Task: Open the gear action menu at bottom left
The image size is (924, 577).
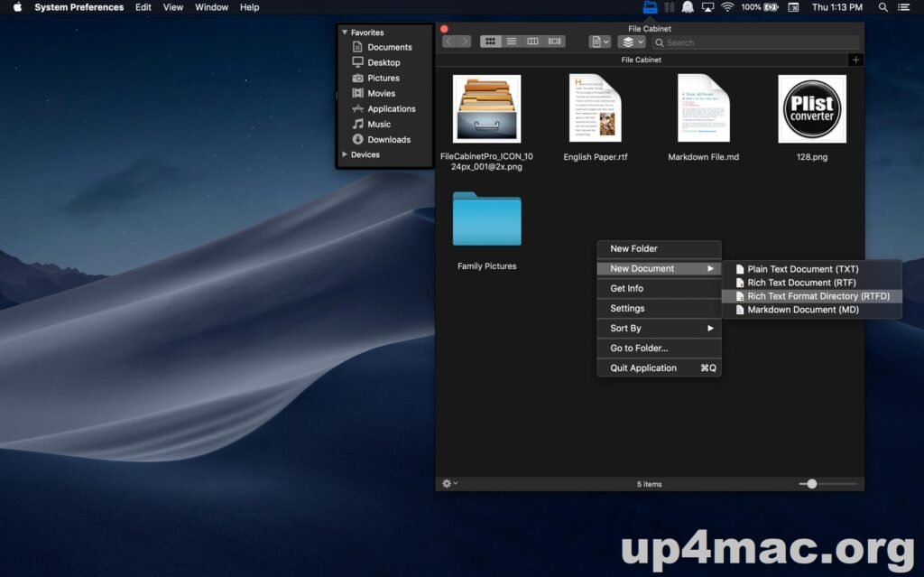Action: pos(449,483)
